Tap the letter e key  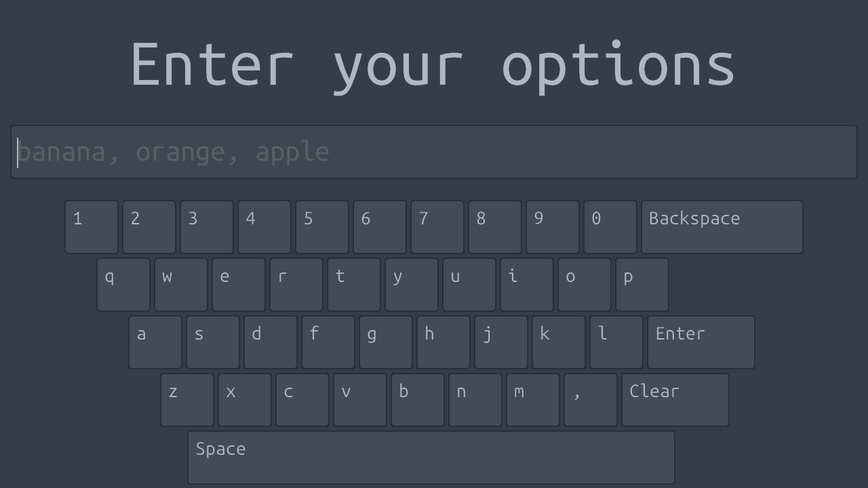[239, 285]
